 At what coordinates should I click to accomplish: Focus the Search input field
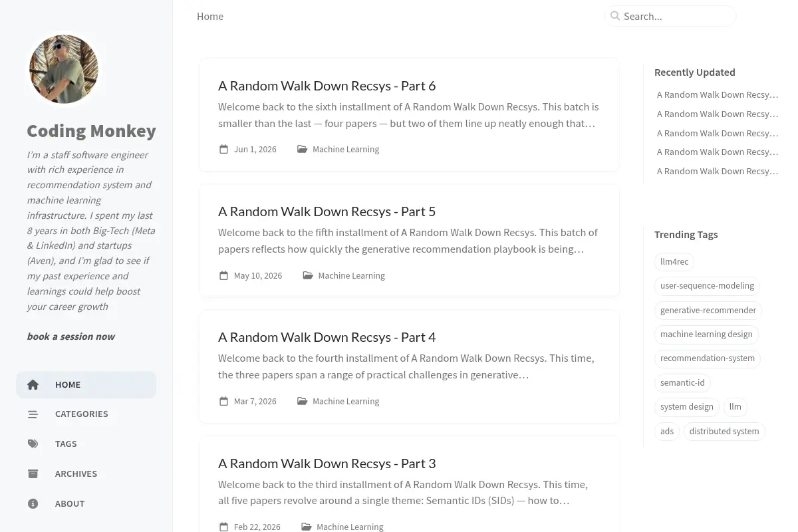point(670,16)
